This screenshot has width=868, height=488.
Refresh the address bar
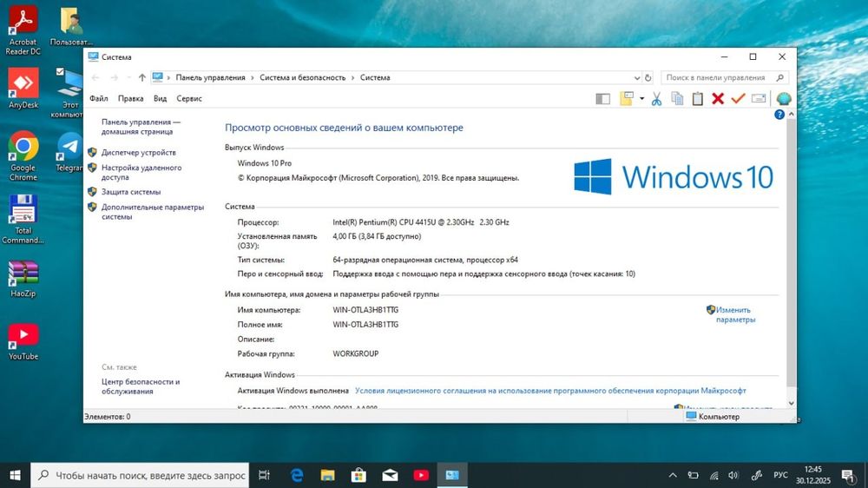pyautogui.click(x=648, y=77)
